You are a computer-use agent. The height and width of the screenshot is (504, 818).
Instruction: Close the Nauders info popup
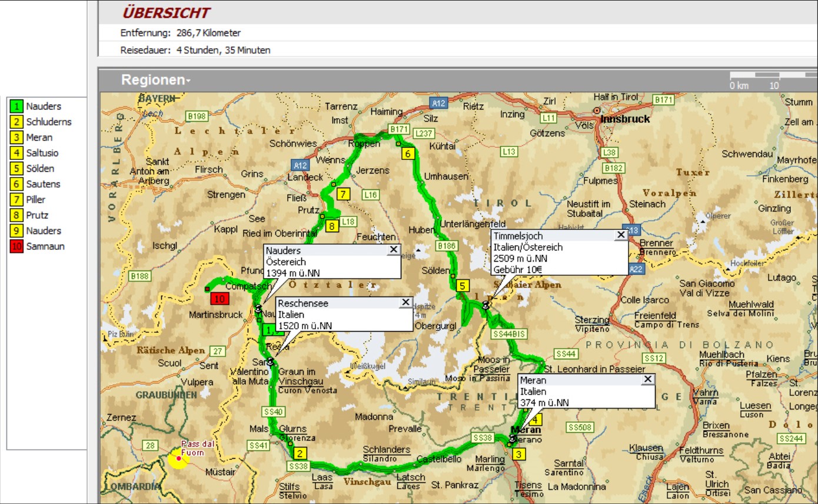[x=393, y=250]
